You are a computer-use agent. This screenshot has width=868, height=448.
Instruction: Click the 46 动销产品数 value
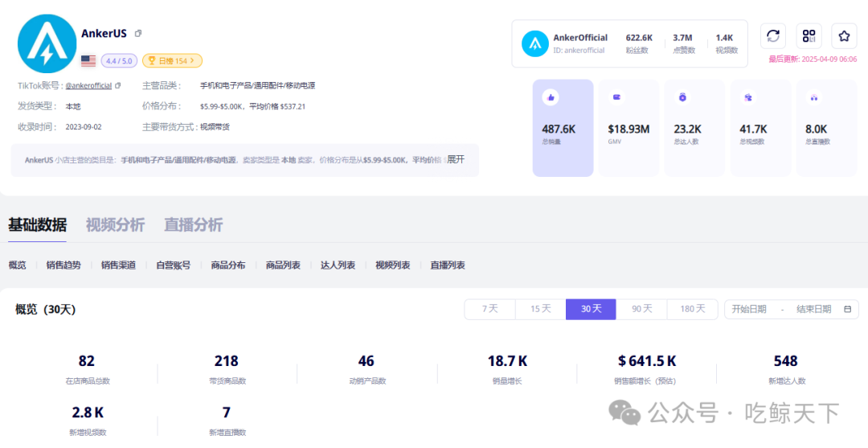[366, 361]
